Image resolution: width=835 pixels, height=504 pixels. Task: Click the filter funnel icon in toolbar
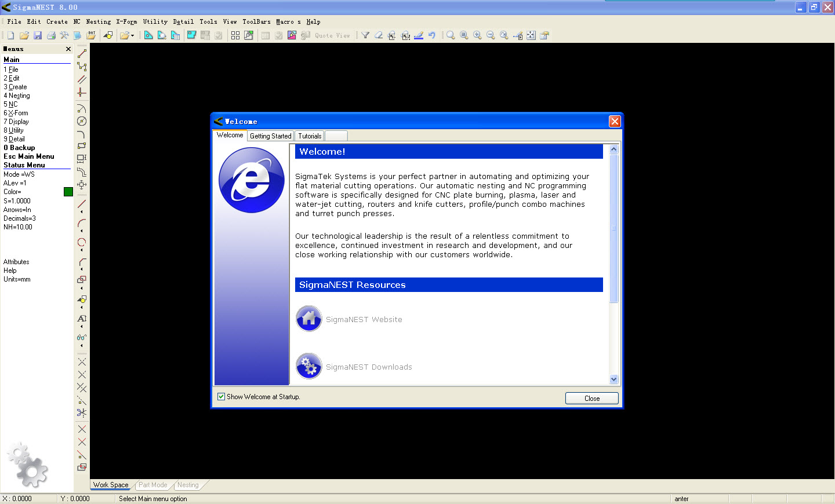[365, 35]
